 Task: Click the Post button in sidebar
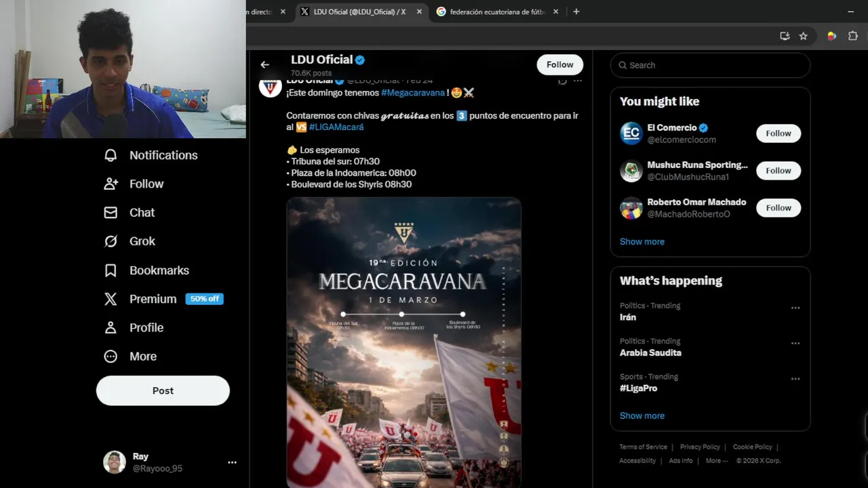163,390
